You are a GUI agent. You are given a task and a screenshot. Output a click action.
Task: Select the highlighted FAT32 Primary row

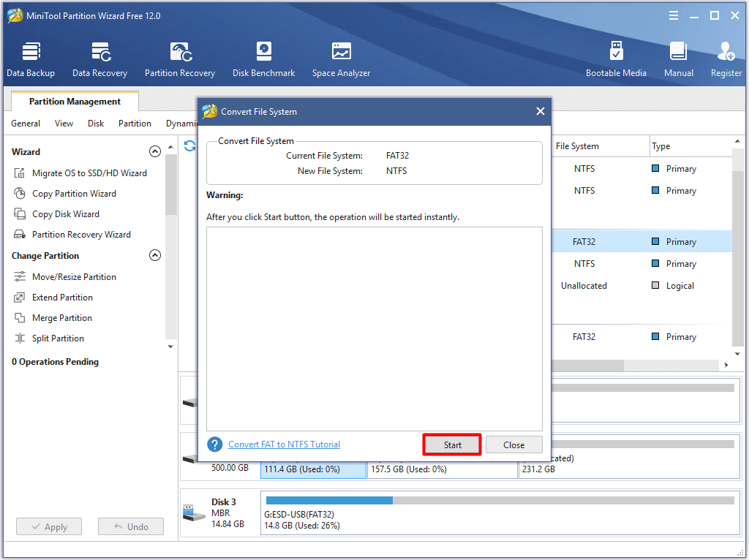(x=641, y=241)
